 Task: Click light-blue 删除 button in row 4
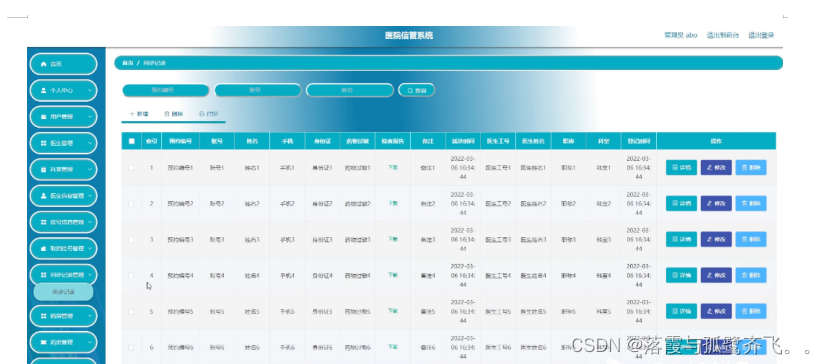coord(751,275)
